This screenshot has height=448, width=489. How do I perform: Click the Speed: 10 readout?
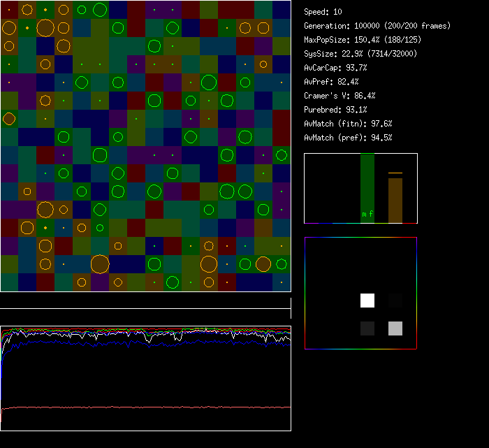pyautogui.click(x=323, y=12)
